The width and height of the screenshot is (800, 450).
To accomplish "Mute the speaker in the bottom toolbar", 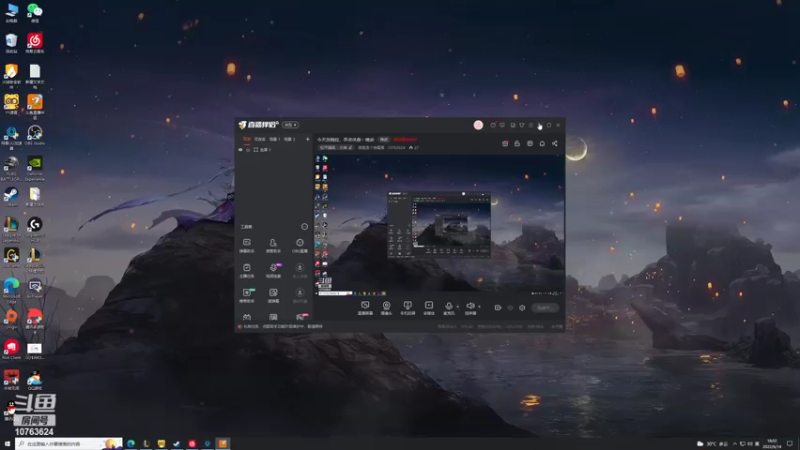I will 470,308.
